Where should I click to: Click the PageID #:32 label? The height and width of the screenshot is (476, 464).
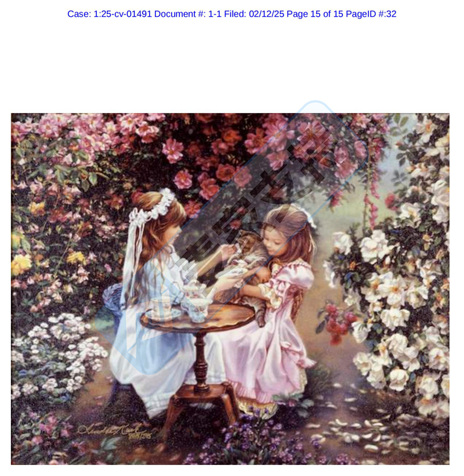371,14
